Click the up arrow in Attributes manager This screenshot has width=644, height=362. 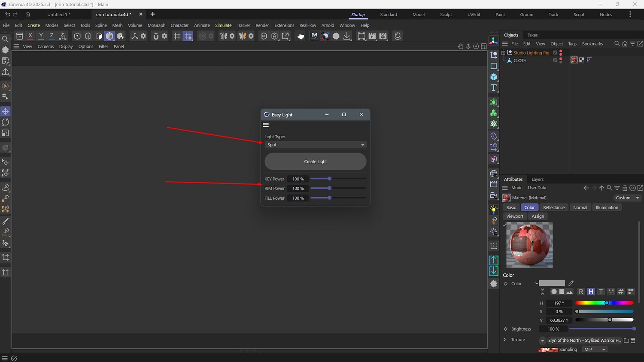pyautogui.click(x=601, y=188)
